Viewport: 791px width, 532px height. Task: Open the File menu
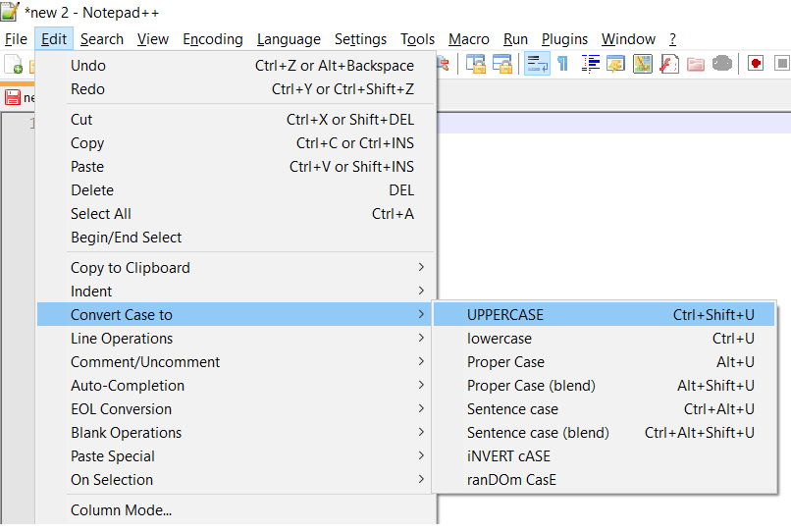[16, 39]
